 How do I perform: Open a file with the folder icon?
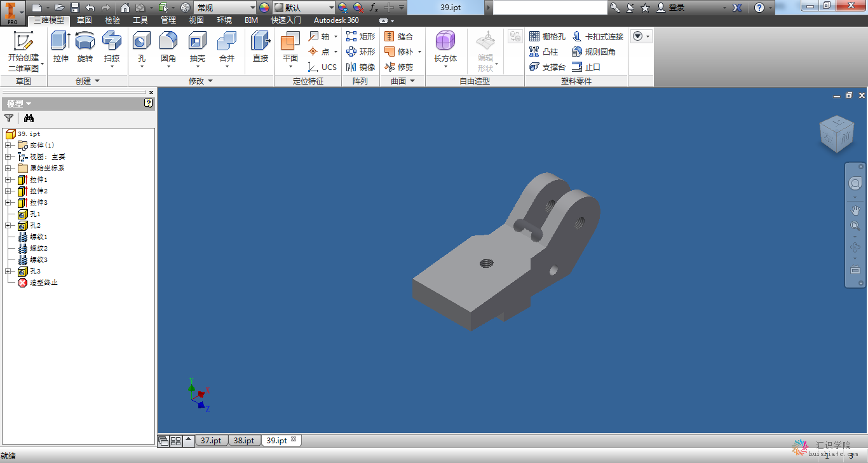pyautogui.click(x=59, y=8)
